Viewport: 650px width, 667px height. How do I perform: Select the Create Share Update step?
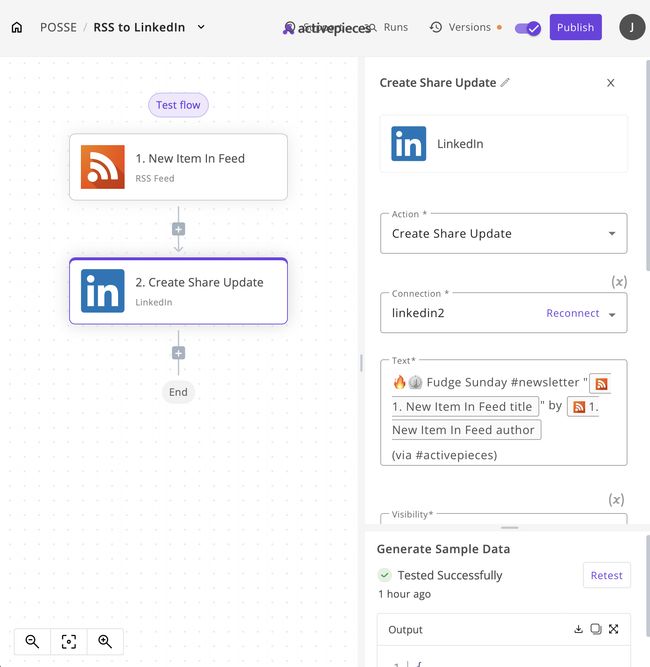(x=178, y=291)
